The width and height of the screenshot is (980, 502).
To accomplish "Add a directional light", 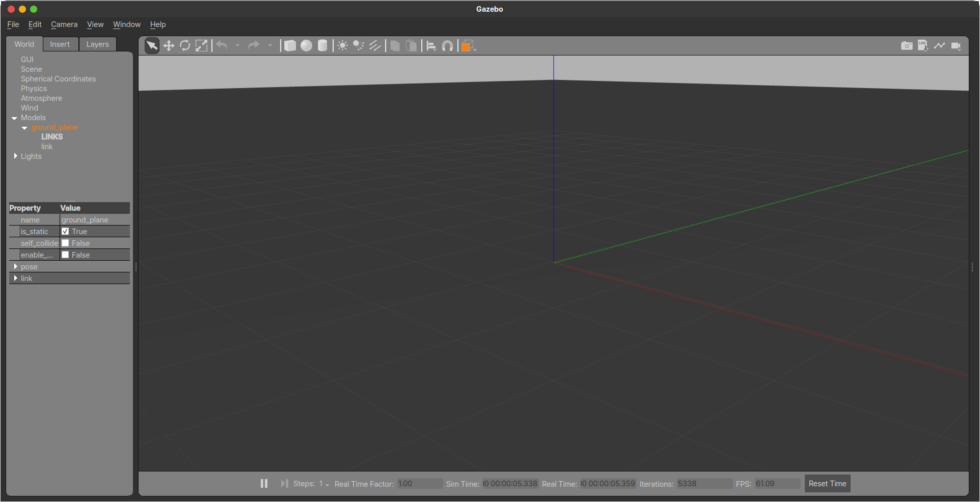I will (x=375, y=46).
